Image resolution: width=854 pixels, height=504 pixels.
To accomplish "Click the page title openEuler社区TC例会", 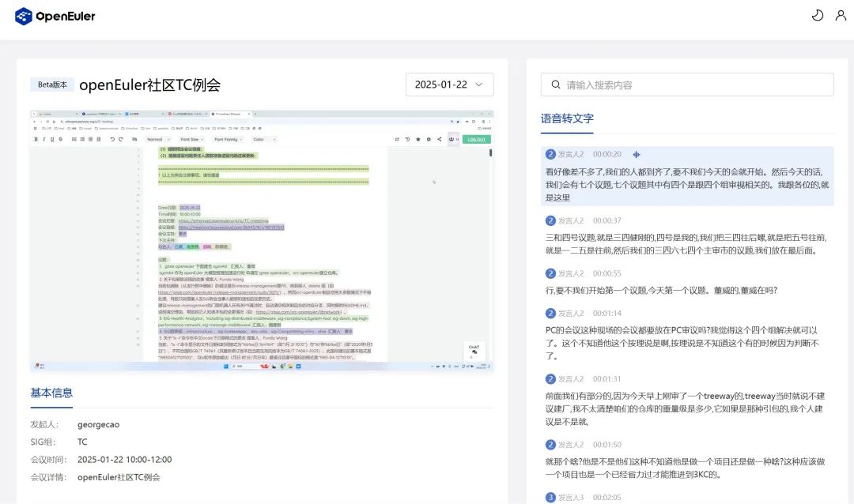I will (149, 85).
